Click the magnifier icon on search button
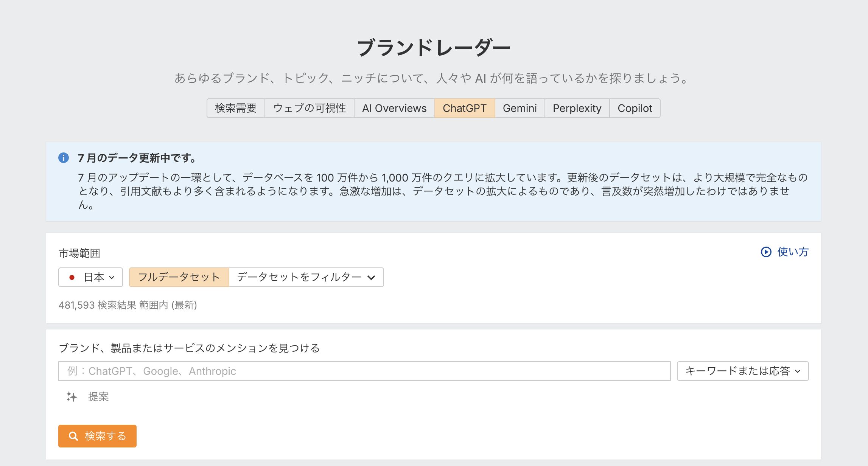868x466 pixels. click(x=73, y=436)
